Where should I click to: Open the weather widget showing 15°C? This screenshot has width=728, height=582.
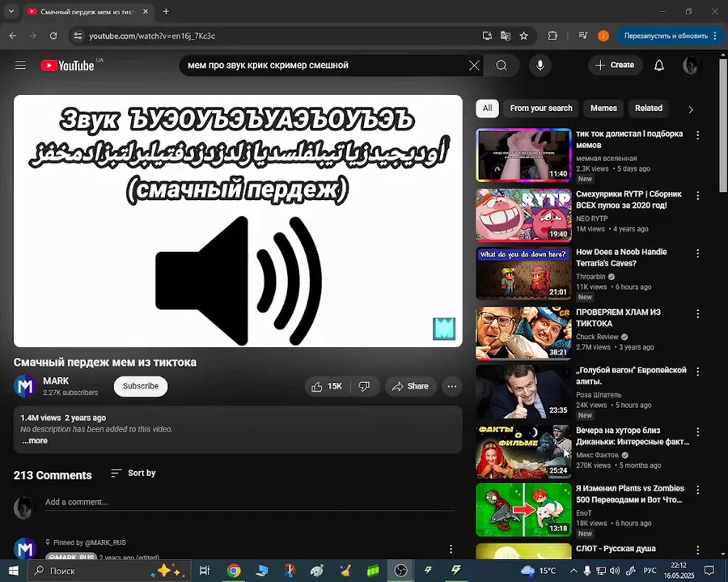(x=539, y=571)
